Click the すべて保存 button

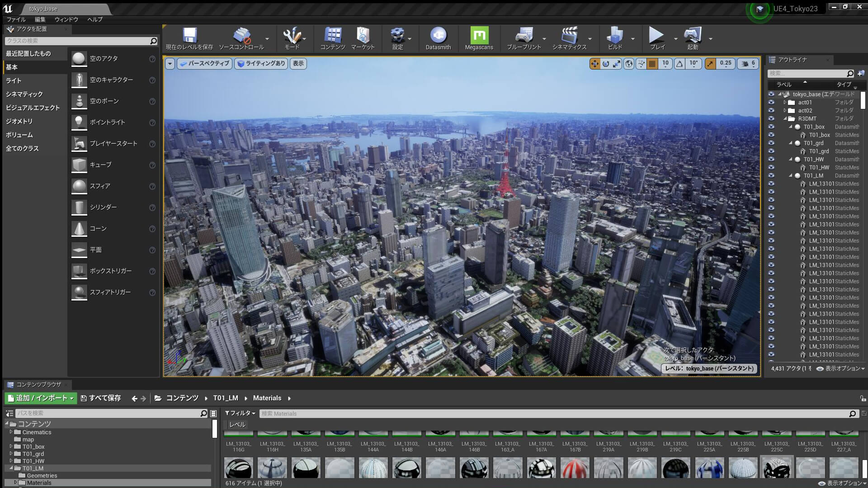click(101, 398)
